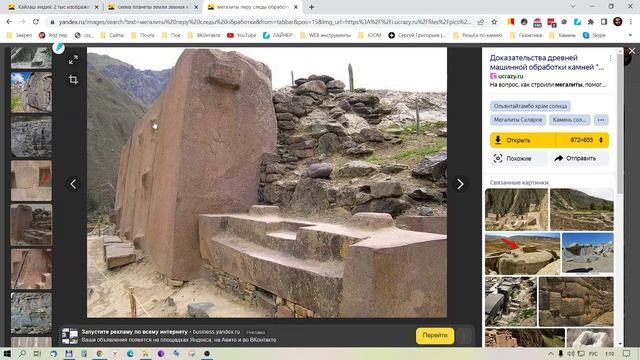The width and height of the screenshot is (640, 360).
Task: Open the browser profile avatar
Action: [618, 22]
